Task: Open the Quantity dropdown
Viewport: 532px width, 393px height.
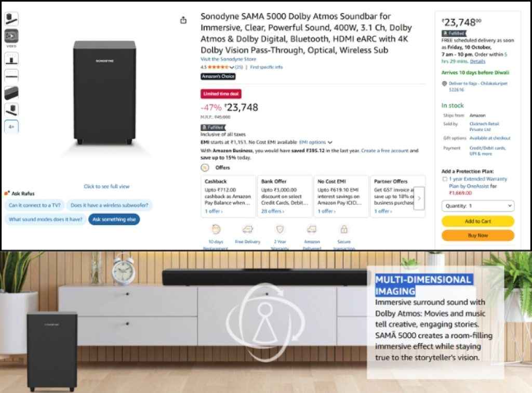Action: pyautogui.click(x=477, y=205)
